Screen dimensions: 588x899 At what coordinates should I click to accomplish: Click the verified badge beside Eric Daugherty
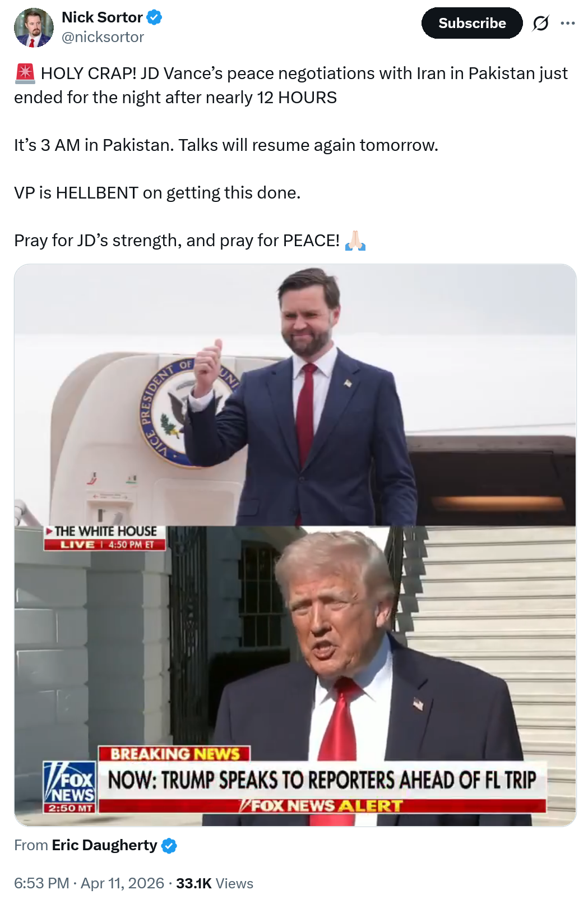(x=169, y=846)
